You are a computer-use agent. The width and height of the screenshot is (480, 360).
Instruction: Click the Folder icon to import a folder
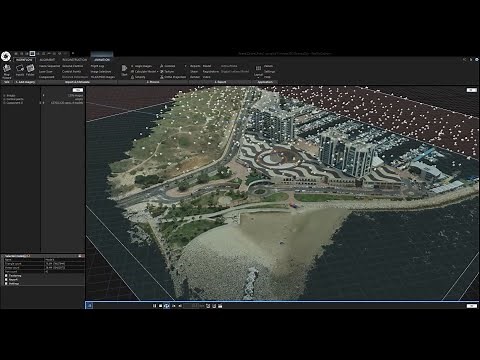(x=30, y=71)
